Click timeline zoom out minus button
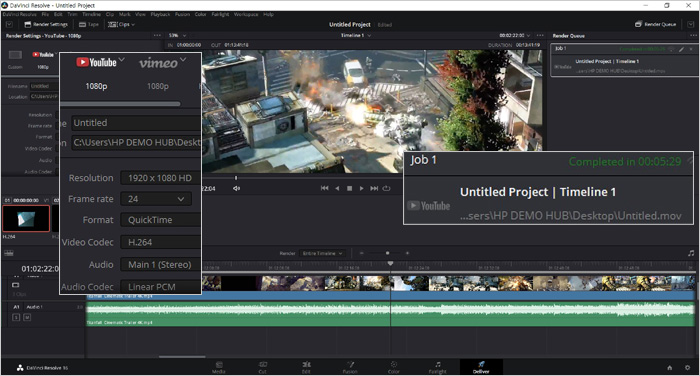Screen dimensions: 700x376 coord(362,253)
